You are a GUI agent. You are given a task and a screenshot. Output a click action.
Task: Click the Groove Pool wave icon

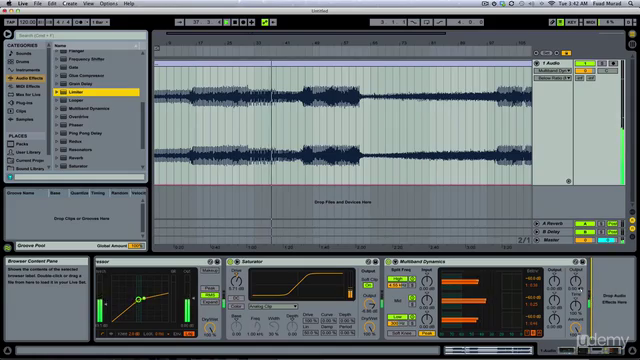point(8,247)
